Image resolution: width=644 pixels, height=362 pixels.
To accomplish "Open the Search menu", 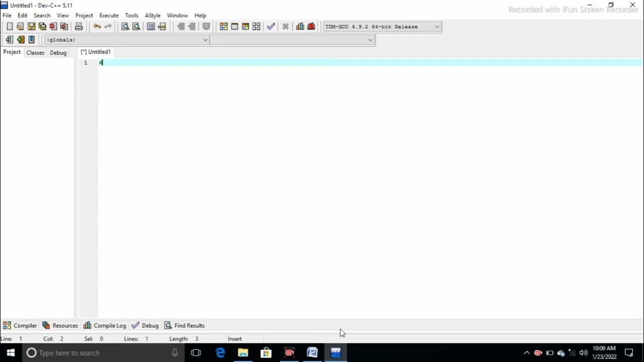I will (x=42, y=16).
